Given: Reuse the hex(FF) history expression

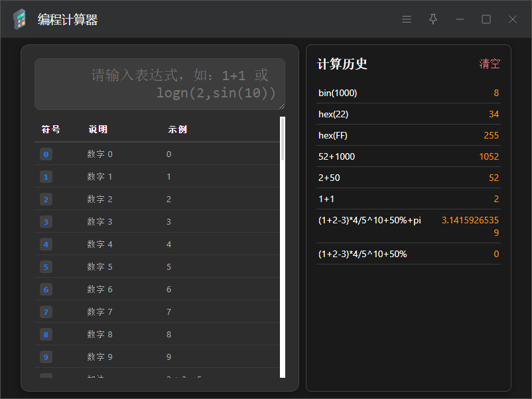Looking at the screenshot, I should (x=333, y=135).
